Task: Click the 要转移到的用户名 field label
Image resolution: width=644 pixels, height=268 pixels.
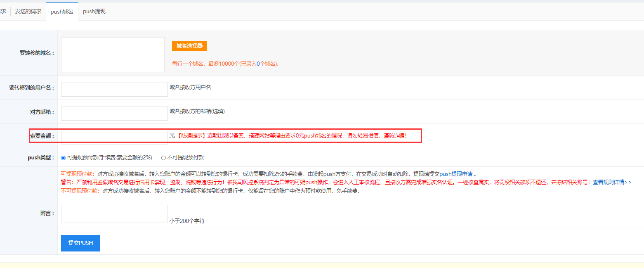Action: coord(31,88)
